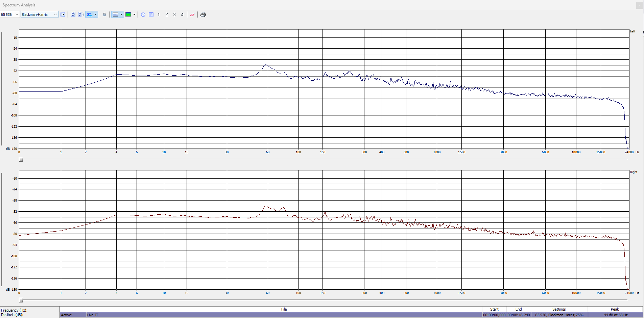
Task: Toggle the padlock lock icon
Action: 104,15
